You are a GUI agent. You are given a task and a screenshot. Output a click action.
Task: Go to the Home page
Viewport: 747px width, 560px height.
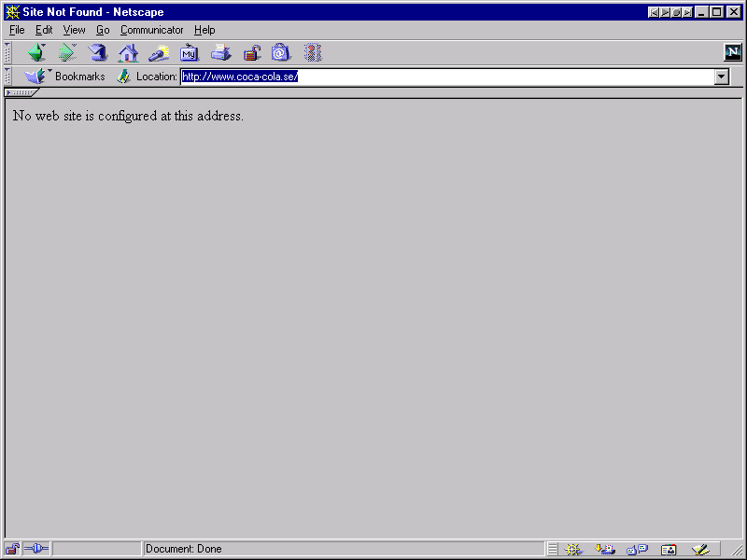pos(128,53)
